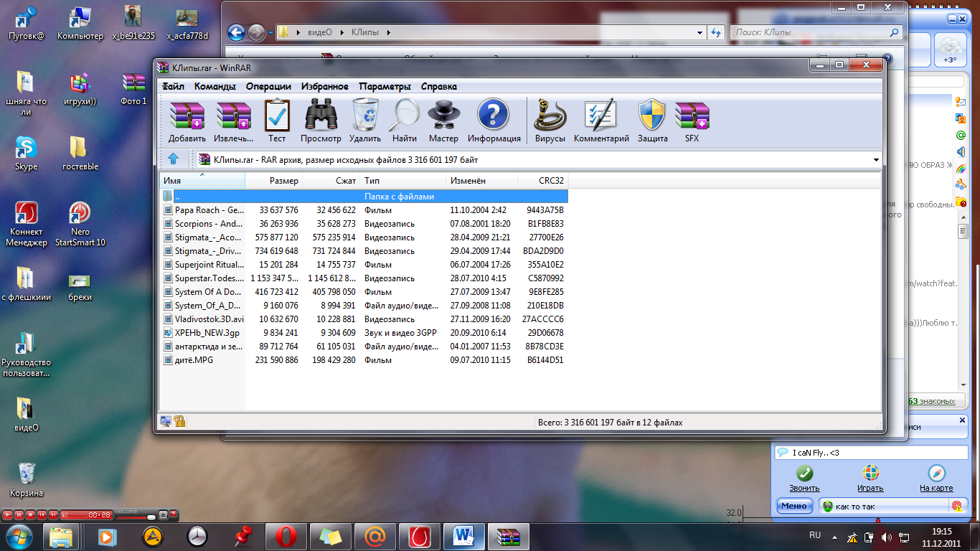Open Фото 1 archive on desktop
980x551 pixels.
pyautogui.click(x=133, y=83)
